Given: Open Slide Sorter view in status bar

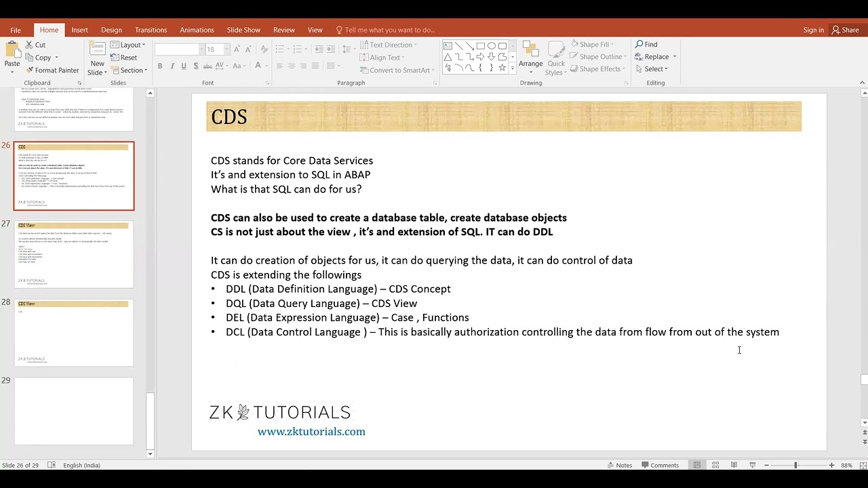Looking at the screenshot, I should [715, 465].
